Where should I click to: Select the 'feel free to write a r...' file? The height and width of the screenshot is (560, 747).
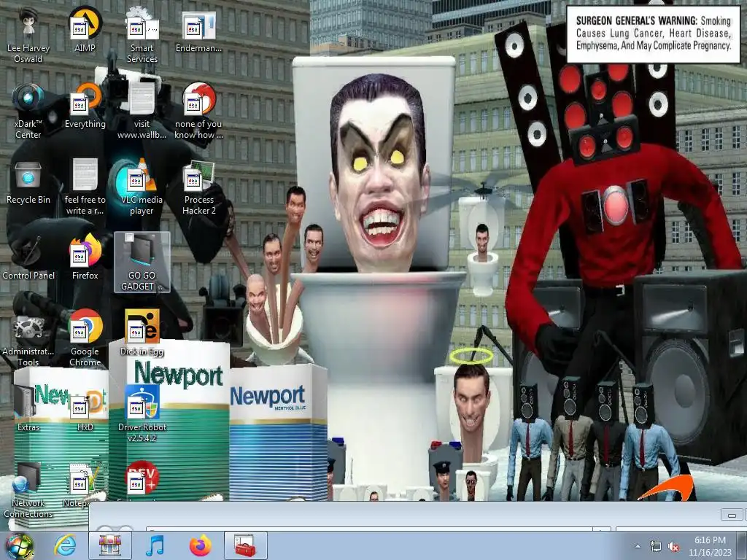(x=85, y=187)
